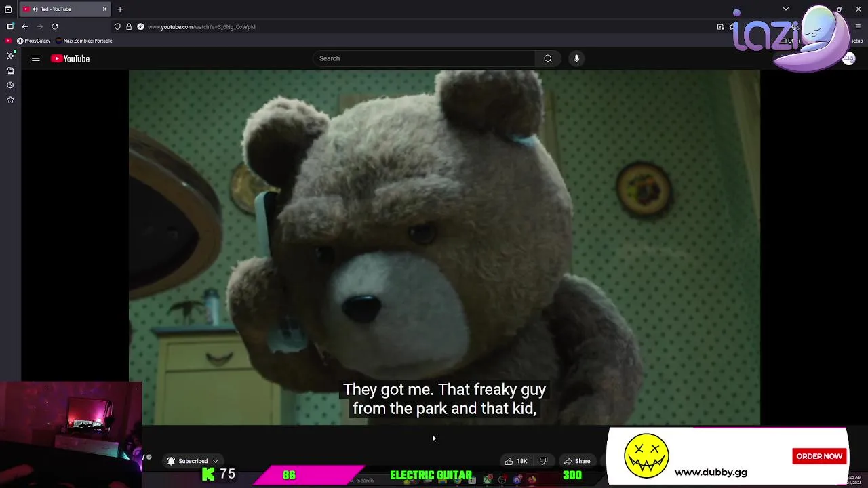
Task: Click the picture-in-picture icon in the address bar
Action: pos(720,26)
